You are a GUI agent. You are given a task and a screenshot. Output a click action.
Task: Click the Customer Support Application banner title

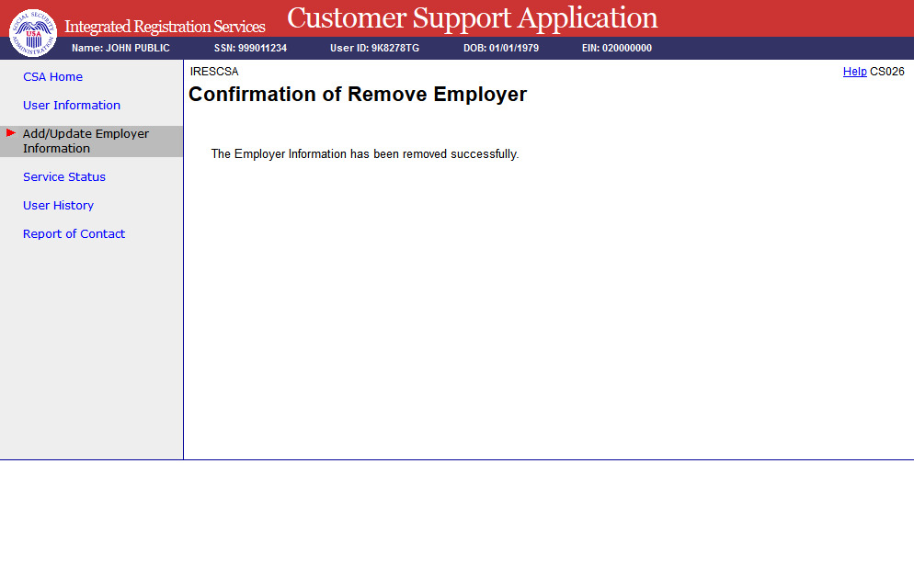[x=472, y=18]
